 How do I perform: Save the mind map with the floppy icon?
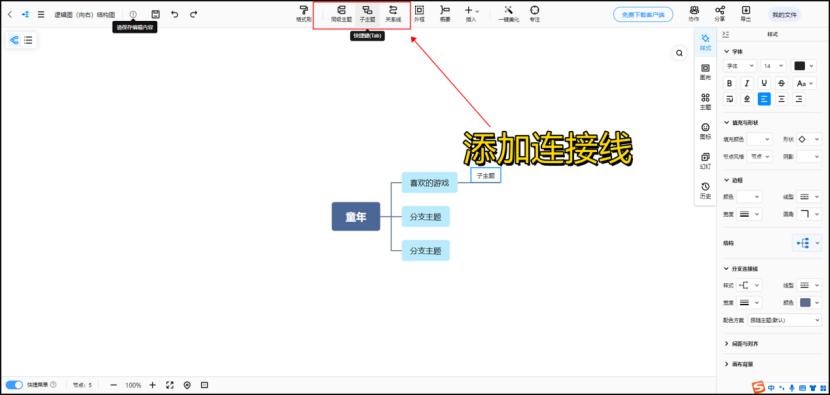pos(155,14)
